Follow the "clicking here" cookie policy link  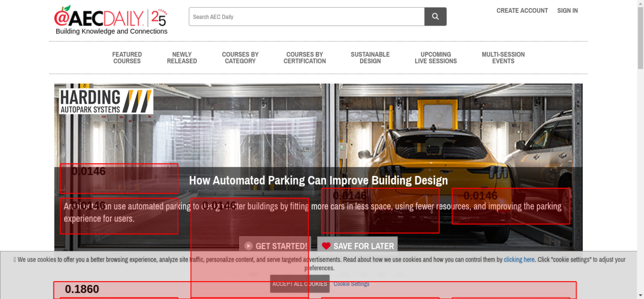pyautogui.click(x=519, y=259)
